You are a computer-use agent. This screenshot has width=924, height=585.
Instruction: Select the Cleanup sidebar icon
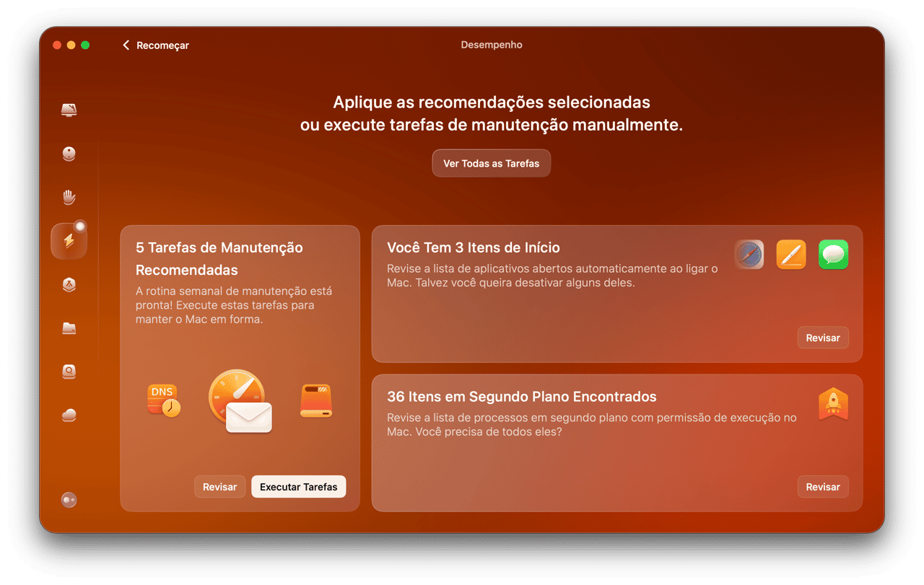pos(69,154)
